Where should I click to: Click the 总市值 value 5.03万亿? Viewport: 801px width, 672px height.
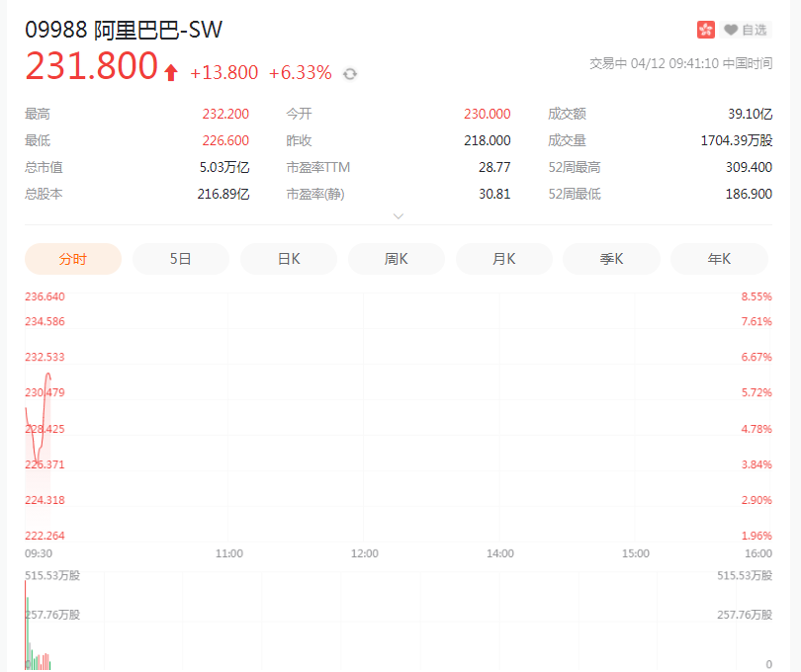(224, 167)
